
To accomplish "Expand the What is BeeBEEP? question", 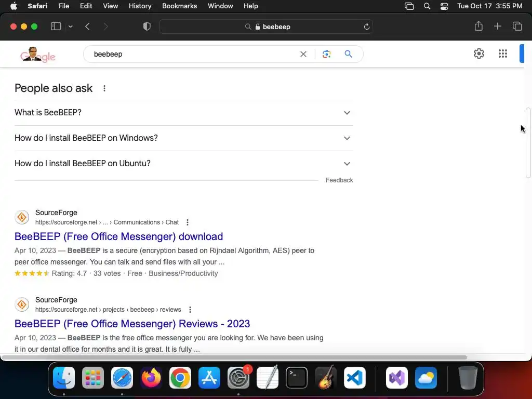I will 183,113.
